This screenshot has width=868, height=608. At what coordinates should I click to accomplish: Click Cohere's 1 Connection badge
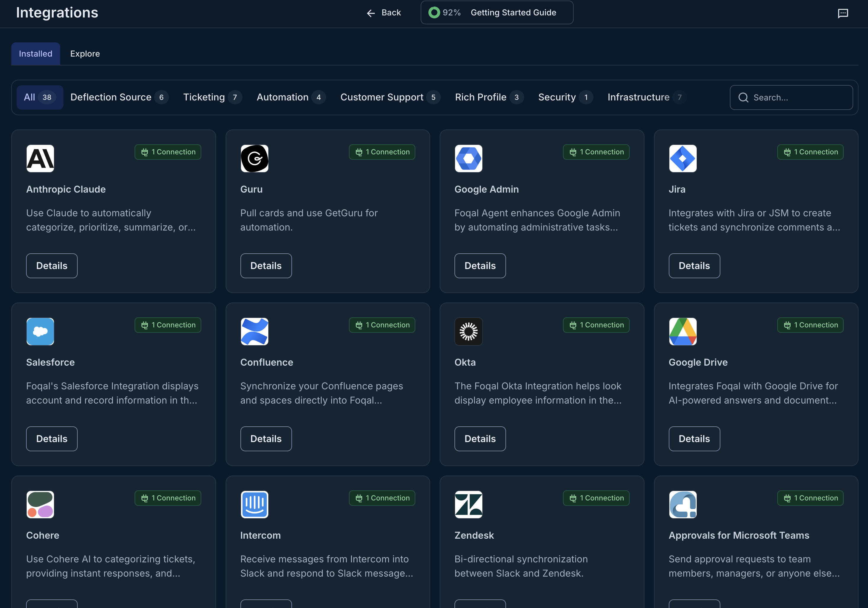(168, 498)
